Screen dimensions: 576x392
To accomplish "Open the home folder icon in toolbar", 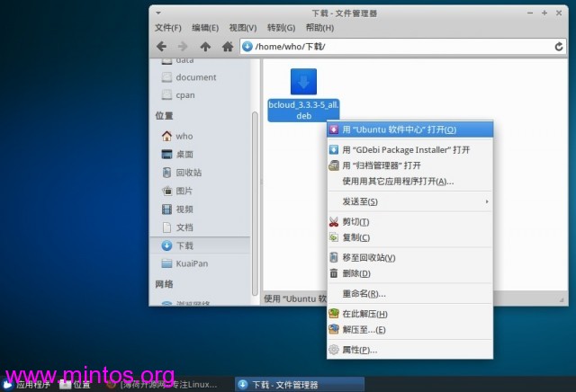I will pyautogui.click(x=228, y=47).
